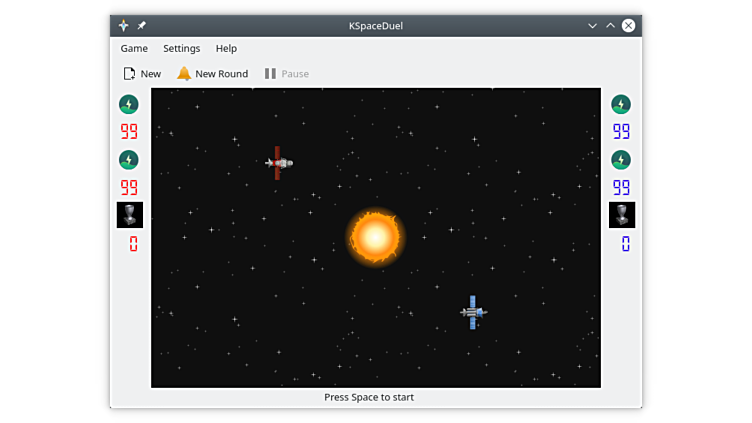Toggle the pin window icon
The height and width of the screenshot is (423, 752).
point(142,25)
